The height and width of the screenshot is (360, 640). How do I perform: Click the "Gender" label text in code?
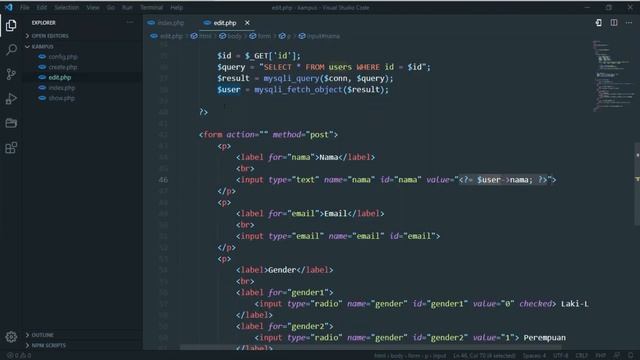[x=282, y=270]
